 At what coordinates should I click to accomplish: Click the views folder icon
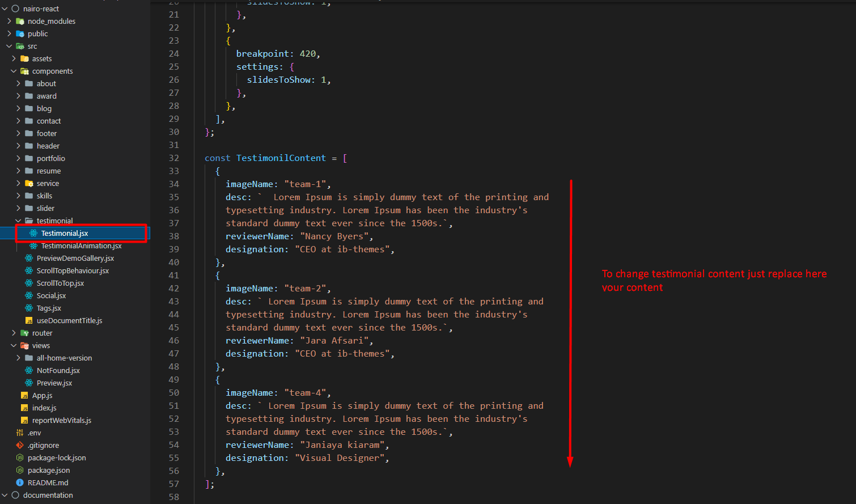[24, 345]
